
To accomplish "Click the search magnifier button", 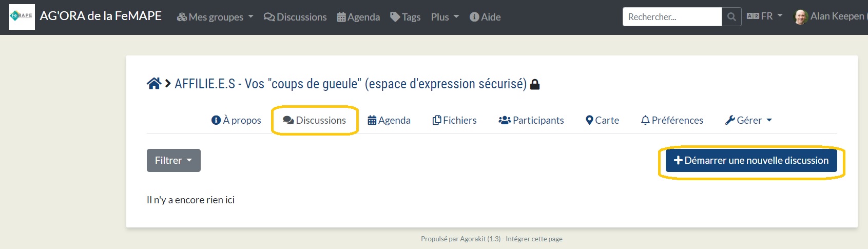I will pyautogui.click(x=731, y=17).
